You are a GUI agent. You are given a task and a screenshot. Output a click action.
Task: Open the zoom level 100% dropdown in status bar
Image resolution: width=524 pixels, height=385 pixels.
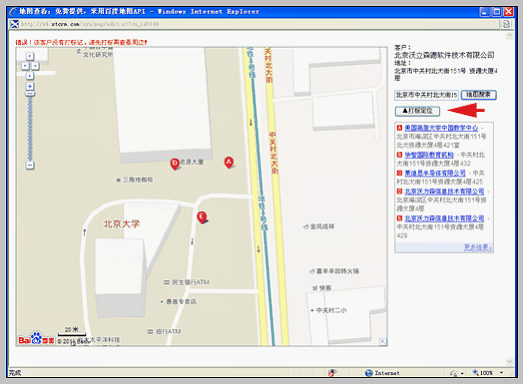[502, 373]
